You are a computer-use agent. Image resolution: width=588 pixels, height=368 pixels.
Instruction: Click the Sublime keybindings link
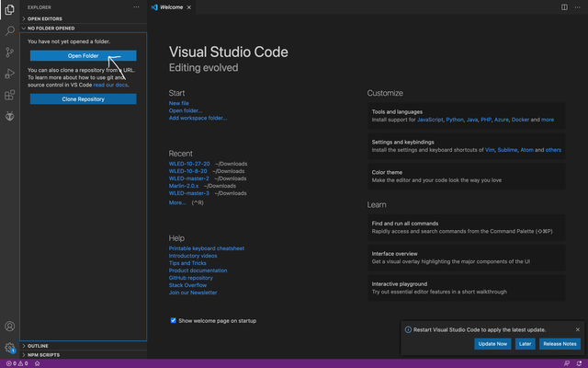(507, 150)
